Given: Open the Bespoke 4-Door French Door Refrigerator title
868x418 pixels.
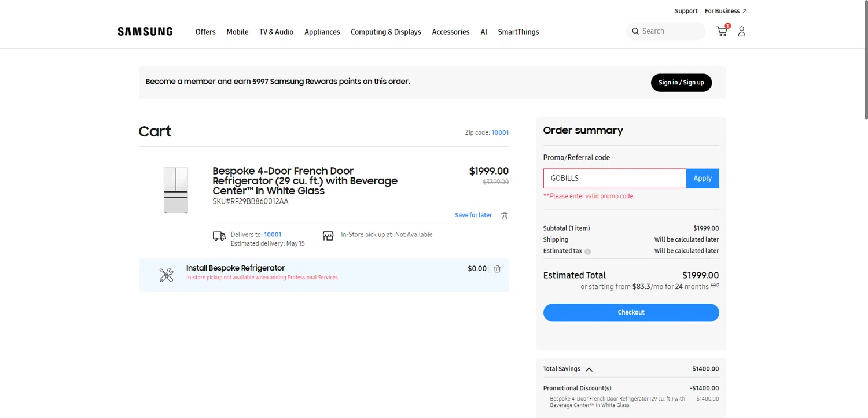Looking at the screenshot, I should [x=305, y=181].
